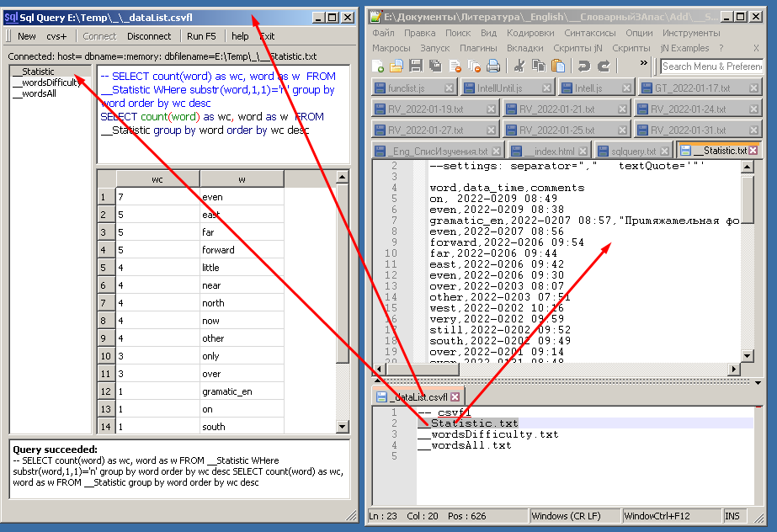Image resolution: width=777 pixels, height=532 pixels.
Task: Open the Кодировки menu
Action: 530,33
